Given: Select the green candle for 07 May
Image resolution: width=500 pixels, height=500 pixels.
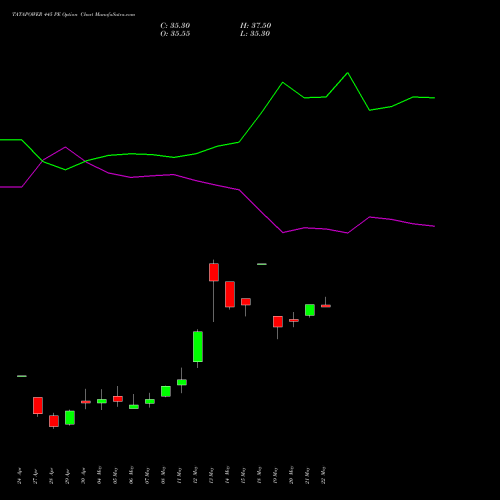Looking at the screenshot, I should pos(150,401).
